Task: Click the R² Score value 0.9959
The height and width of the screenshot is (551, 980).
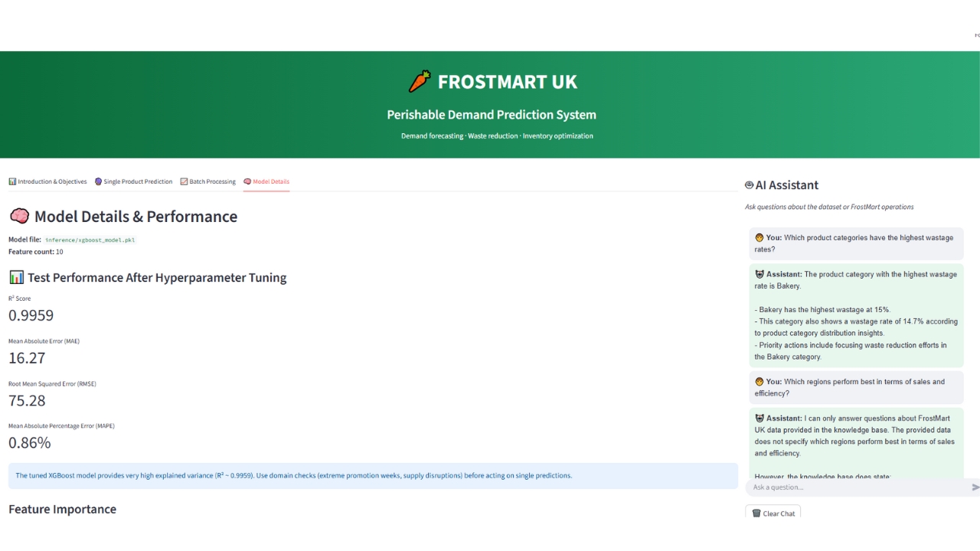Action: tap(31, 315)
